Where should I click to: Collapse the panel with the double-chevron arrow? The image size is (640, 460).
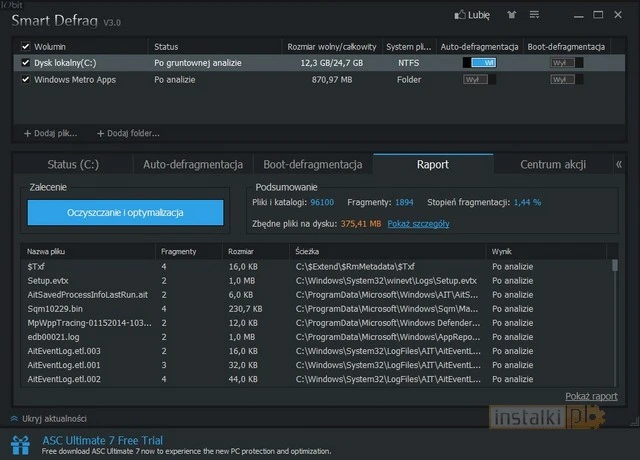619,164
